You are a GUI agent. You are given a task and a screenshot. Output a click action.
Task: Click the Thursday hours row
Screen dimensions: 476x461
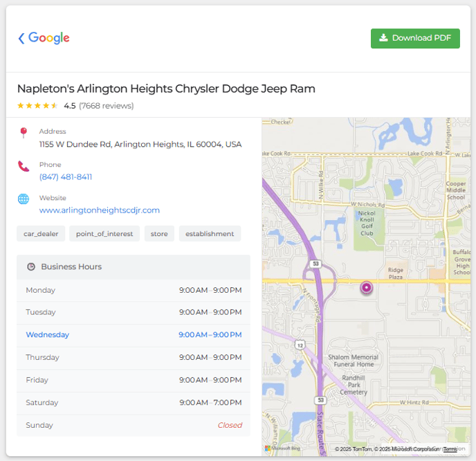(134, 358)
